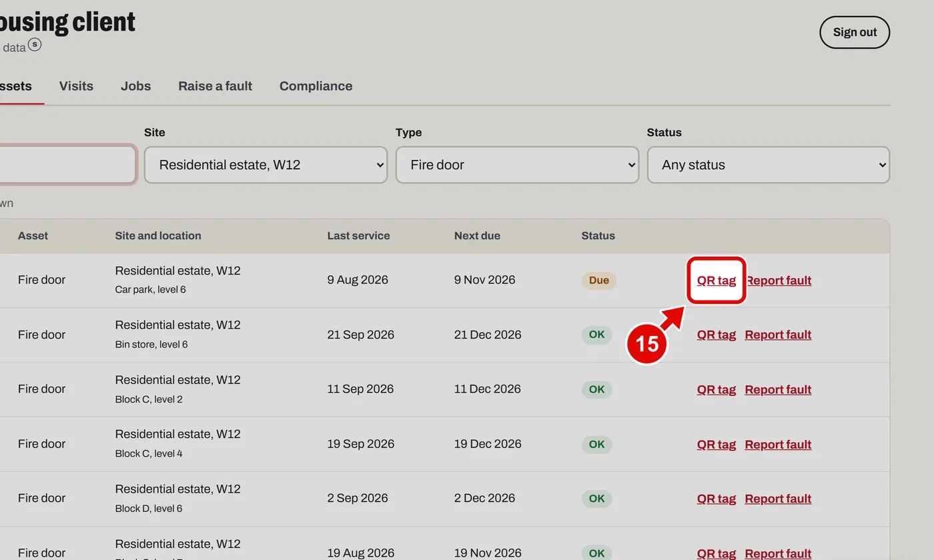This screenshot has width=934, height=560.
Task: Switch to the Jobs tab
Action: tap(135, 86)
